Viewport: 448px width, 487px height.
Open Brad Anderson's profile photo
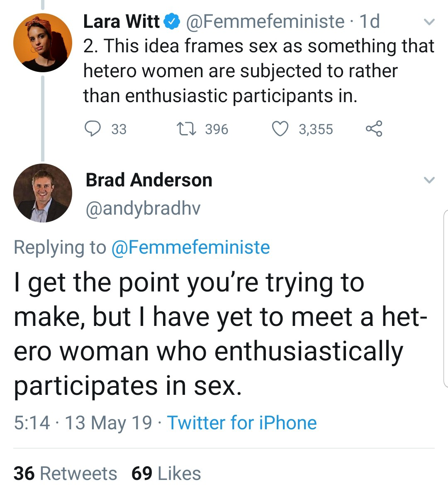click(x=42, y=193)
